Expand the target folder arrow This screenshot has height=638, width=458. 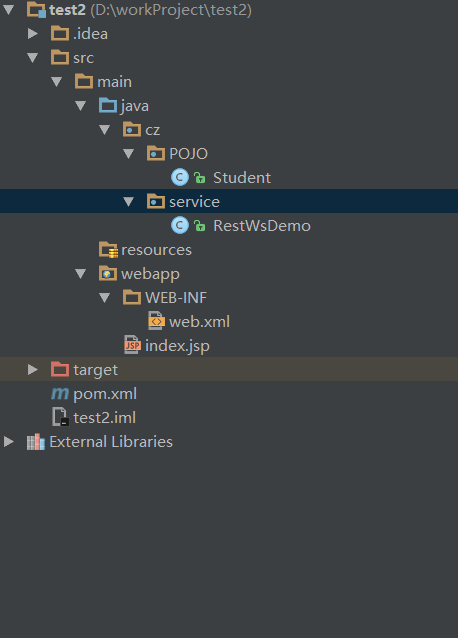click(33, 369)
